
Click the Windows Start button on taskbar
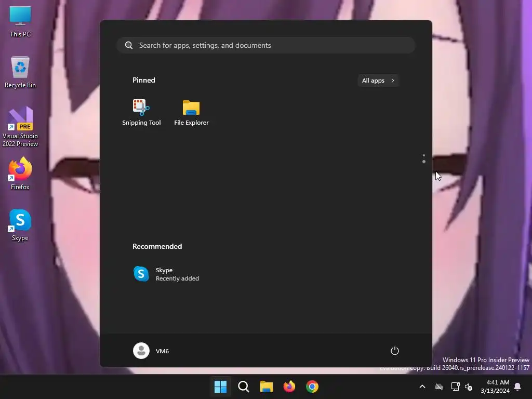point(220,387)
